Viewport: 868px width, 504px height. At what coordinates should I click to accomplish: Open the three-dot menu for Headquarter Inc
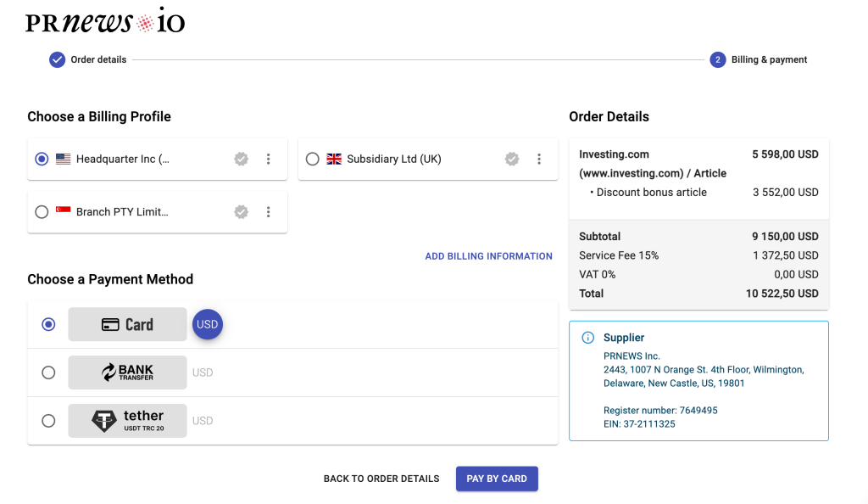[269, 159]
